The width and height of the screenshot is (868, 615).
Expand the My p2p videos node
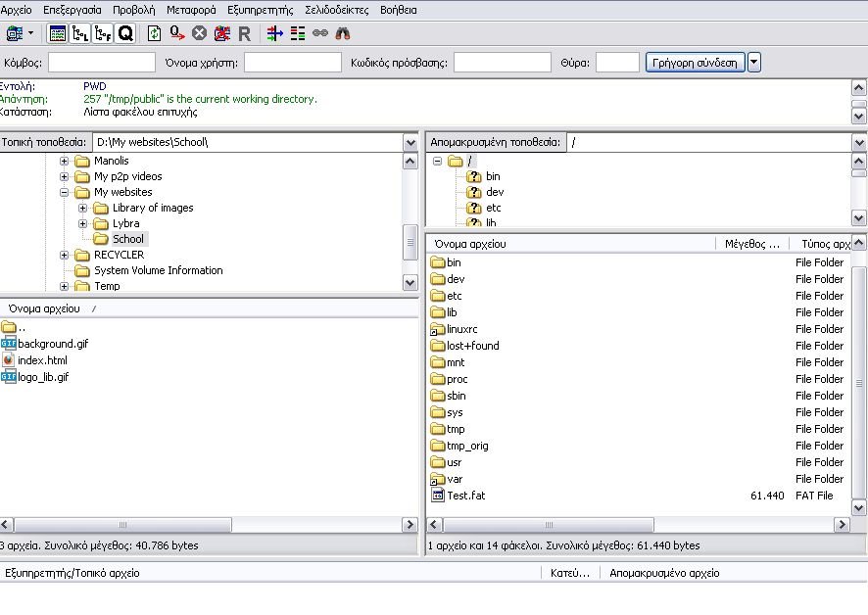click(65, 176)
